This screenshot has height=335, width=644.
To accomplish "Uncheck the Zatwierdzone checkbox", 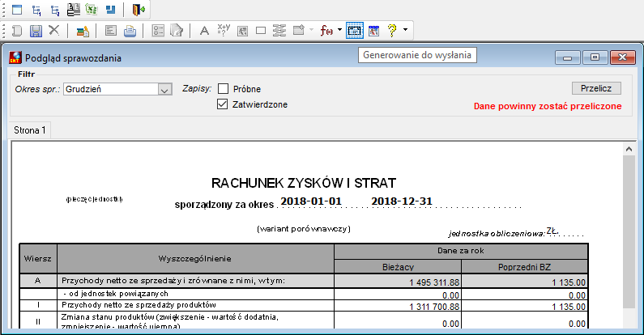I will (x=222, y=104).
